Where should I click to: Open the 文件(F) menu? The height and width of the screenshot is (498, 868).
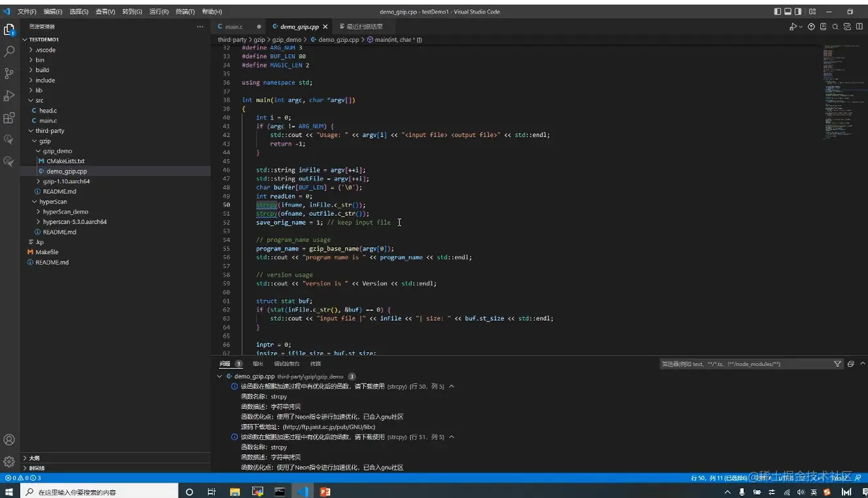click(x=27, y=12)
